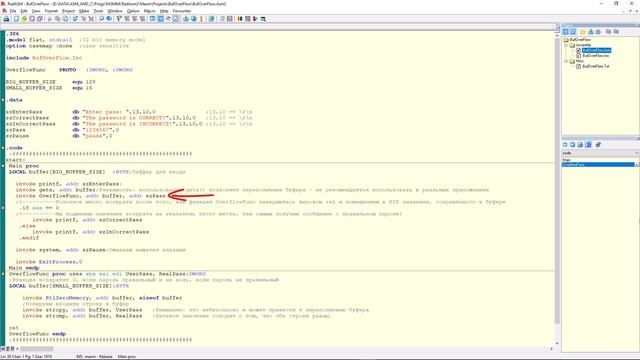The image size is (640, 360).
Task: Open the File menu
Action: coord(13,11)
